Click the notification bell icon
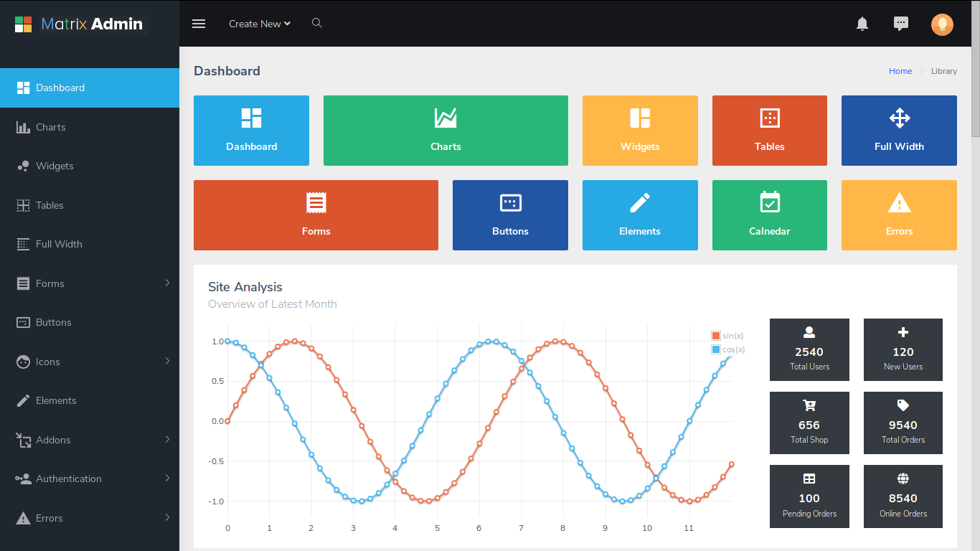The image size is (980, 551). coord(862,24)
